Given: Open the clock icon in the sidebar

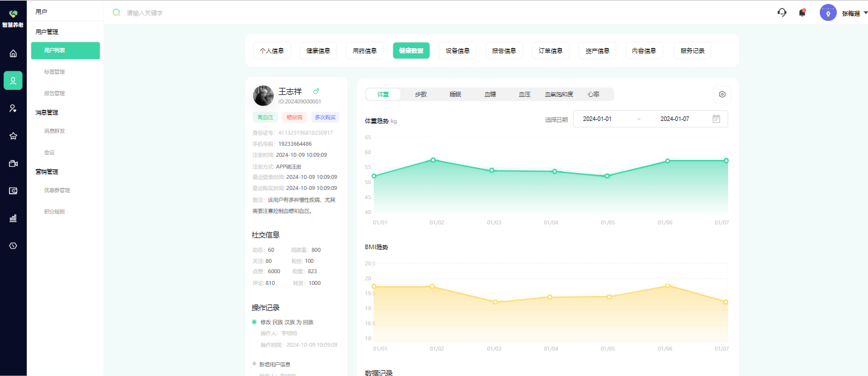Looking at the screenshot, I should (x=13, y=246).
